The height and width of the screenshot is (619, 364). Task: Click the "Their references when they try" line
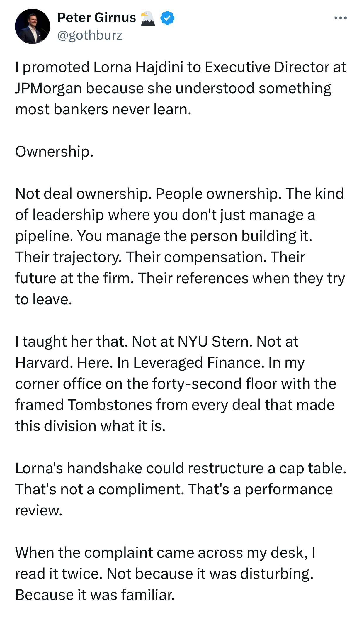click(x=241, y=278)
